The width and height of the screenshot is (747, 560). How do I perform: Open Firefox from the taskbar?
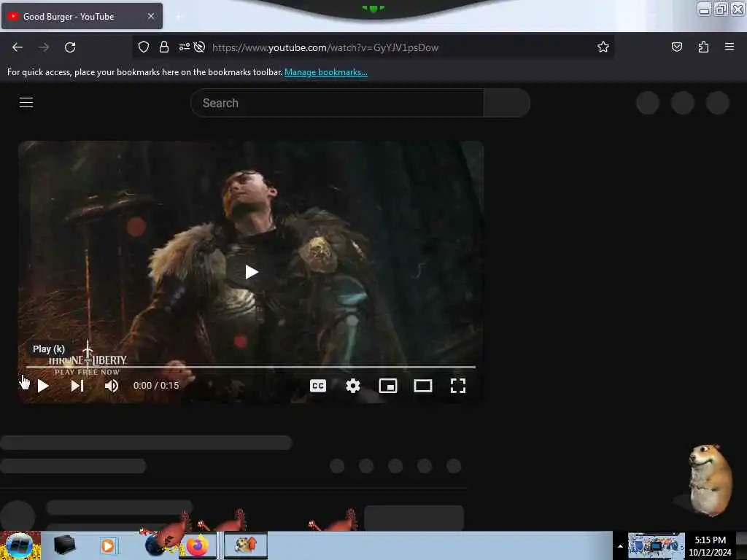pos(197,545)
